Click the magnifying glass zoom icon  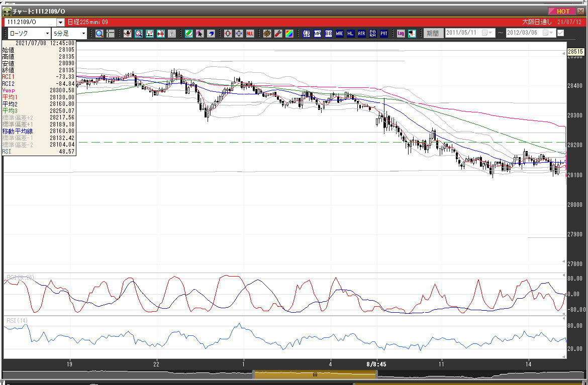click(x=100, y=34)
